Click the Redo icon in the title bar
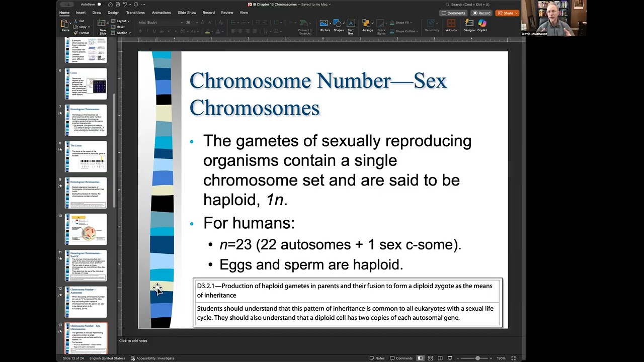 click(x=135, y=5)
